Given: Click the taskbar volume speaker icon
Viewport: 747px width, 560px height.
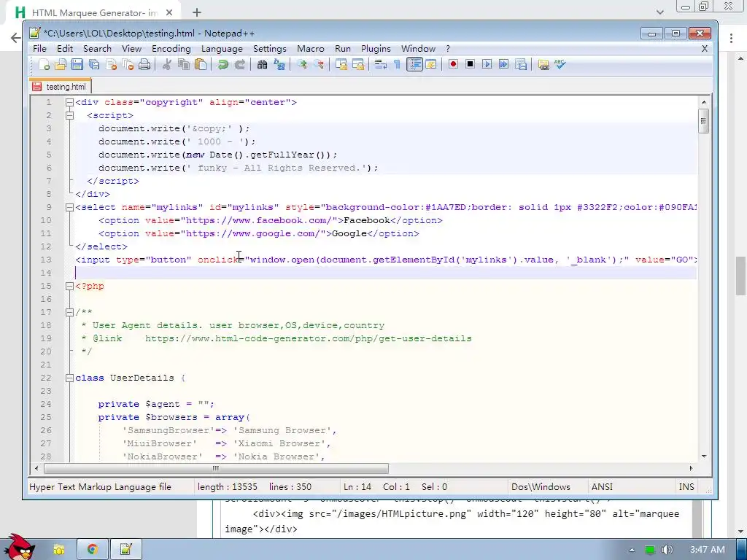Looking at the screenshot, I should [667, 550].
